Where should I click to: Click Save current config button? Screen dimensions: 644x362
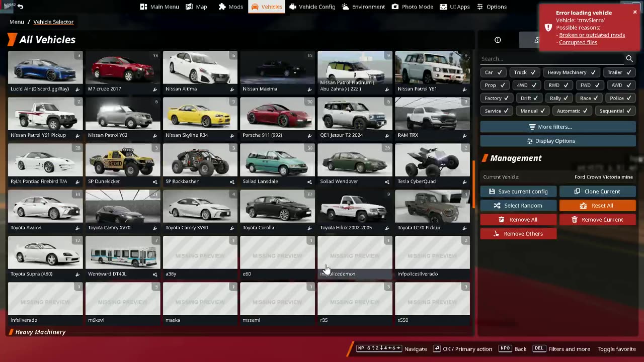click(518, 192)
